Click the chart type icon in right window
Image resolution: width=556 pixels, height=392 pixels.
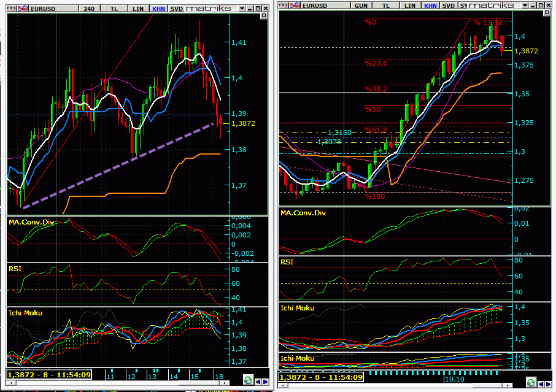[x=293, y=5]
